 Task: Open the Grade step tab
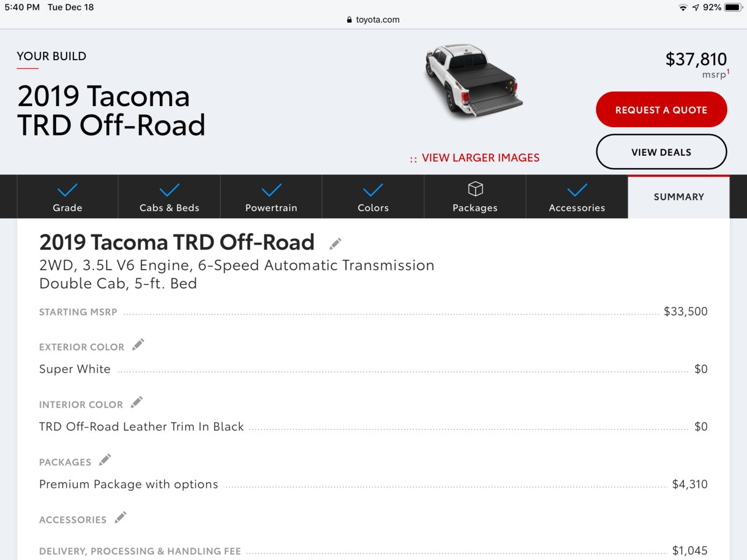tap(68, 197)
